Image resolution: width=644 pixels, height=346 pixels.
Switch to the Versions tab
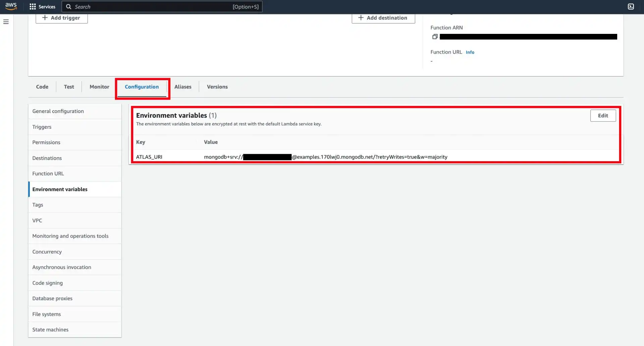[217, 86]
